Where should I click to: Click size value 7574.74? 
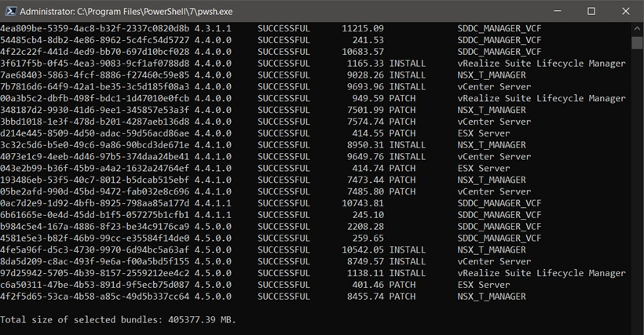point(365,122)
